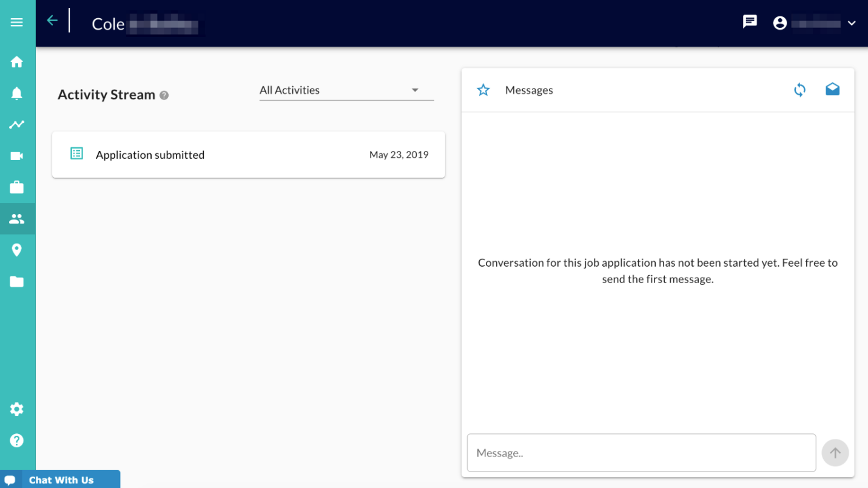Open the hamburger menu in sidebar
This screenshot has height=488, width=868.
point(16,22)
